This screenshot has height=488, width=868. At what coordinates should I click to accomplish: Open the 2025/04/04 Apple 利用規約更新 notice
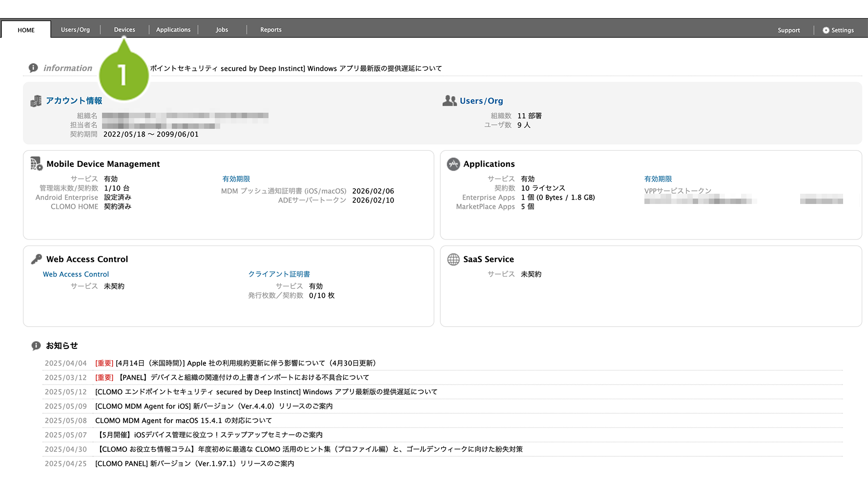(235, 363)
